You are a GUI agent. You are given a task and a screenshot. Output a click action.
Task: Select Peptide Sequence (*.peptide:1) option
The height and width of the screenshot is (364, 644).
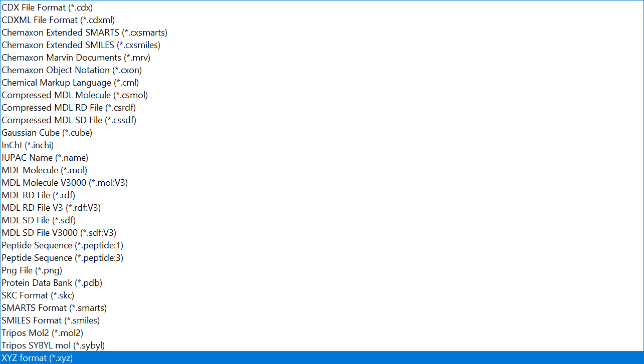click(x=322, y=245)
